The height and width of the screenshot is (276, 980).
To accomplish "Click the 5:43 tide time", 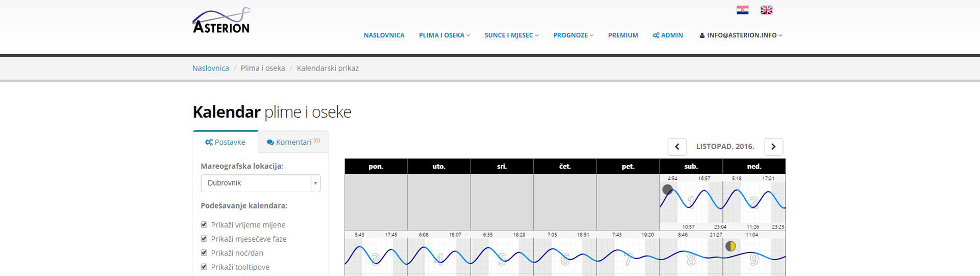I will [359, 235].
